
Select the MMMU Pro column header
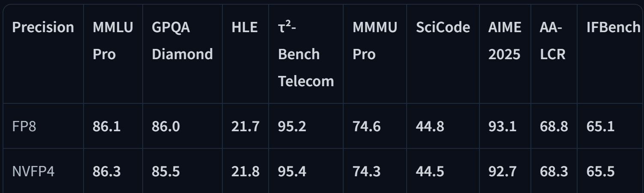[x=375, y=41]
